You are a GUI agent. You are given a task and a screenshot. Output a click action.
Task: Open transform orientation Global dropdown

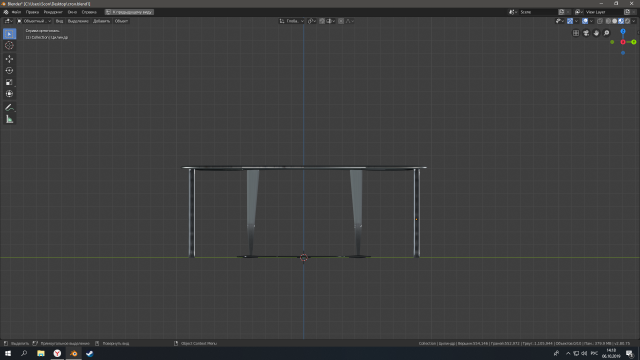pyautogui.click(x=291, y=21)
